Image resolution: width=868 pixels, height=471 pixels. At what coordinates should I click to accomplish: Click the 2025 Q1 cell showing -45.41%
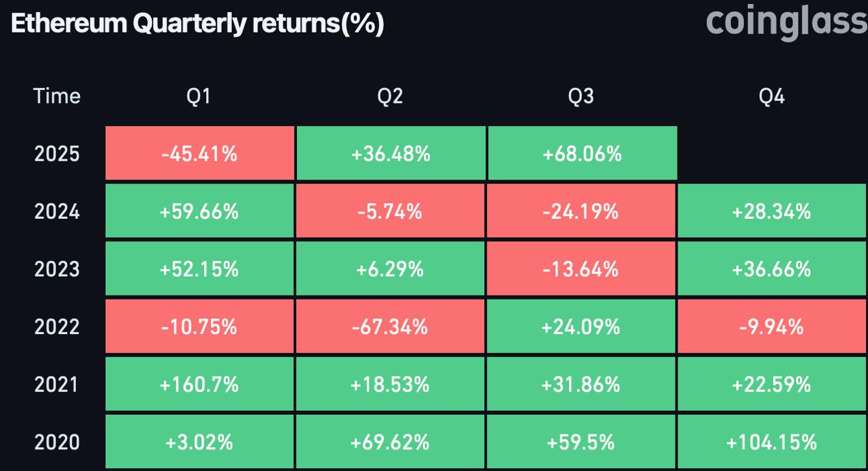[199, 154]
